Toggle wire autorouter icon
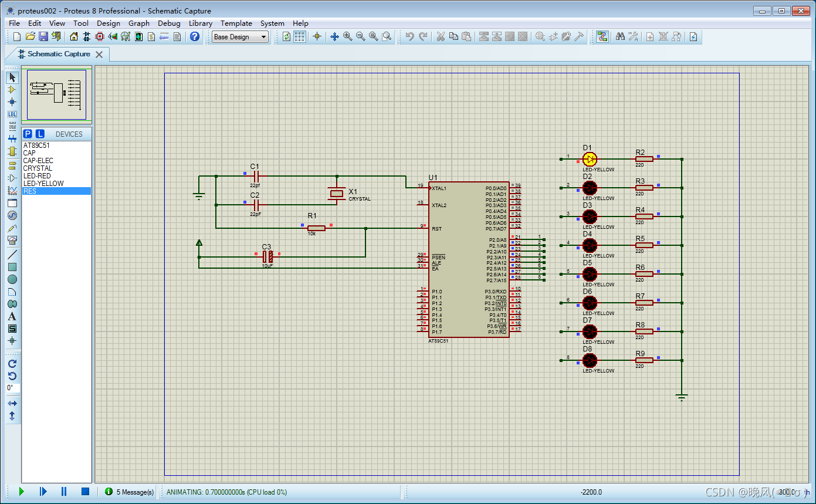The height and width of the screenshot is (504, 816). tap(602, 36)
